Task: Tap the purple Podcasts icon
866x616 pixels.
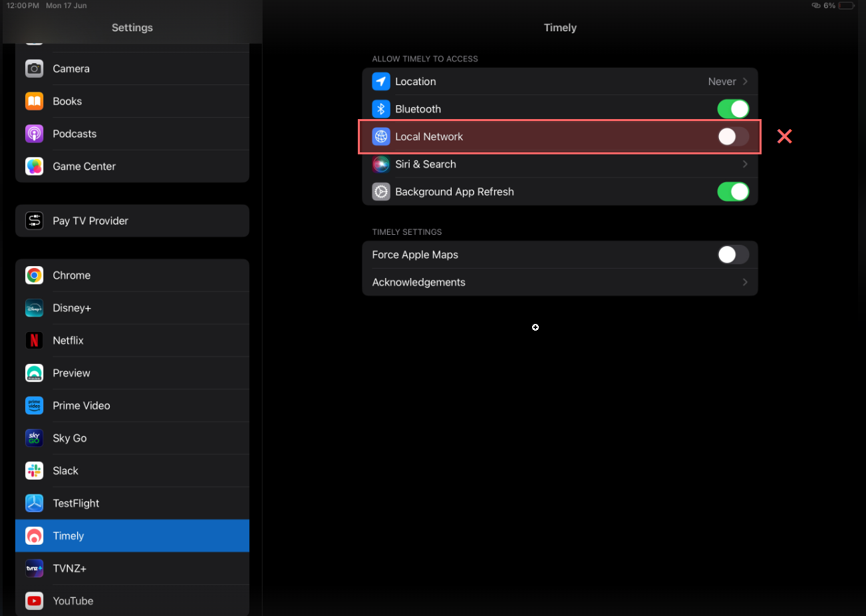Action: coord(35,134)
